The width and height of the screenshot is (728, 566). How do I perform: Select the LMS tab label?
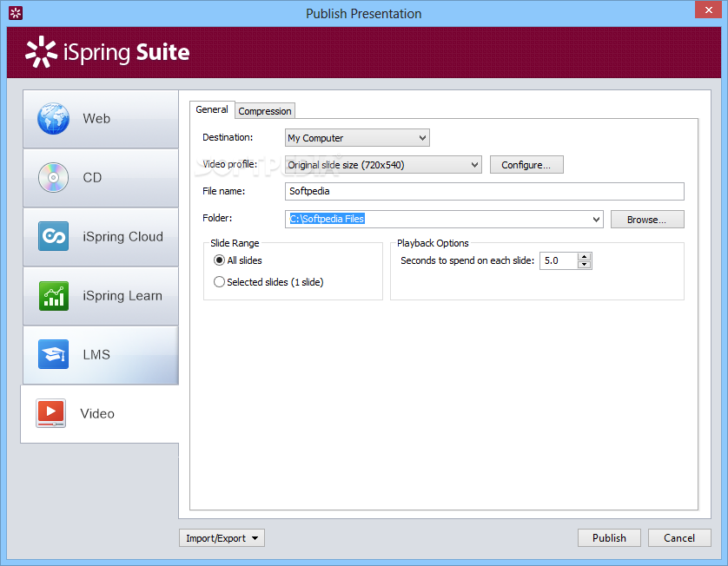click(x=96, y=354)
